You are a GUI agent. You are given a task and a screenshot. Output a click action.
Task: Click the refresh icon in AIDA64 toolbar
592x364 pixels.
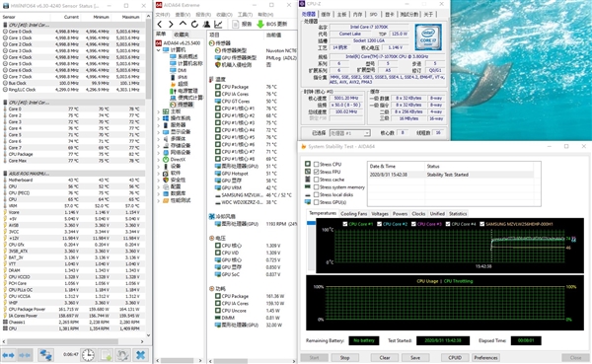(x=194, y=24)
